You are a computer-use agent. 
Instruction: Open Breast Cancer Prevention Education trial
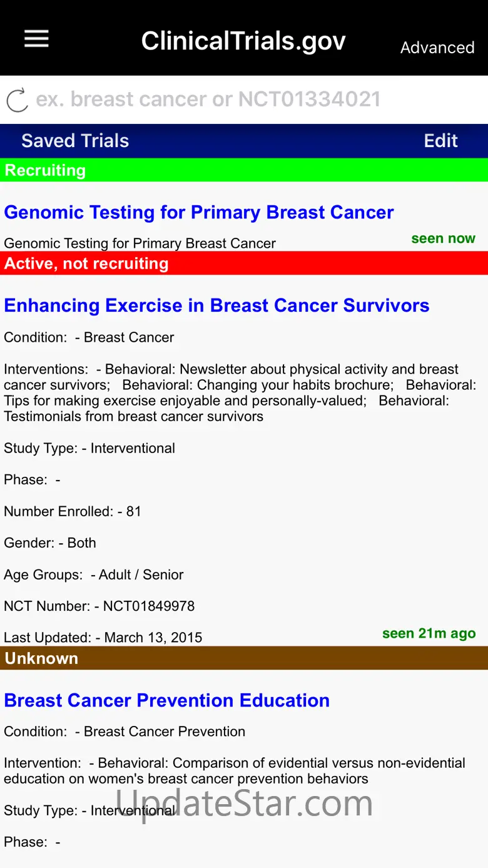coord(166,700)
